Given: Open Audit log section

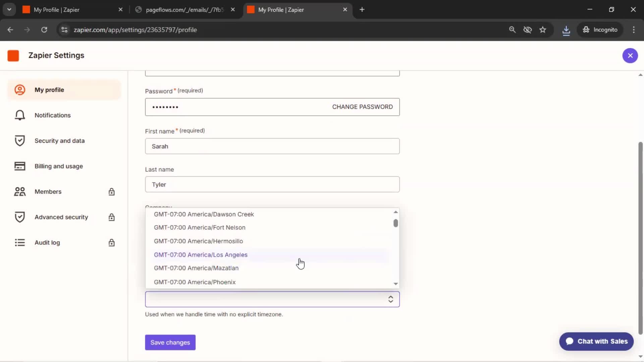Looking at the screenshot, I should tap(64, 243).
